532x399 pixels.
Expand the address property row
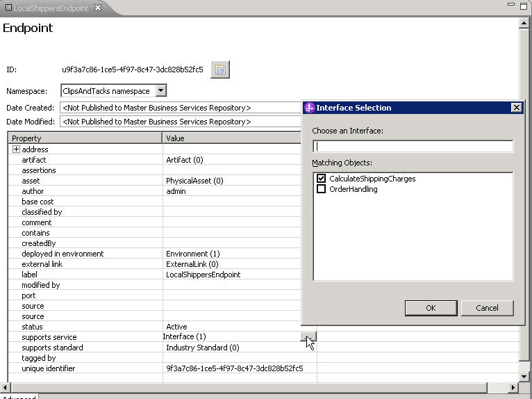click(16, 149)
